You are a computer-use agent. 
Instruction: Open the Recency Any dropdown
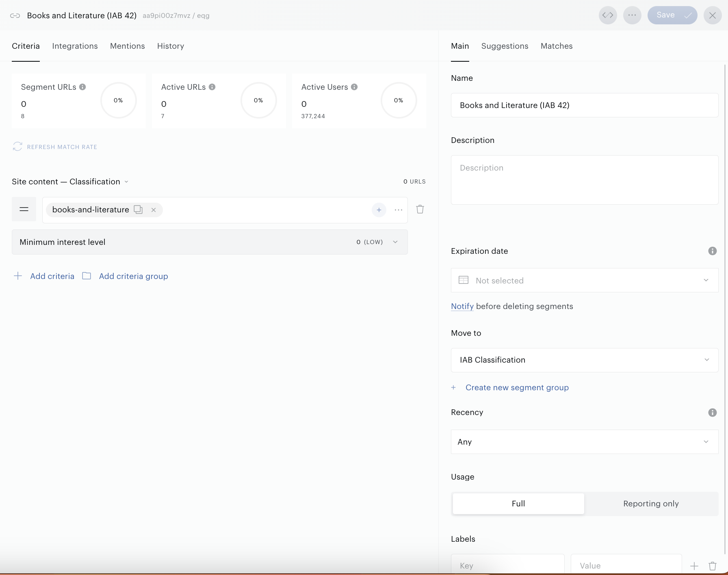point(585,442)
